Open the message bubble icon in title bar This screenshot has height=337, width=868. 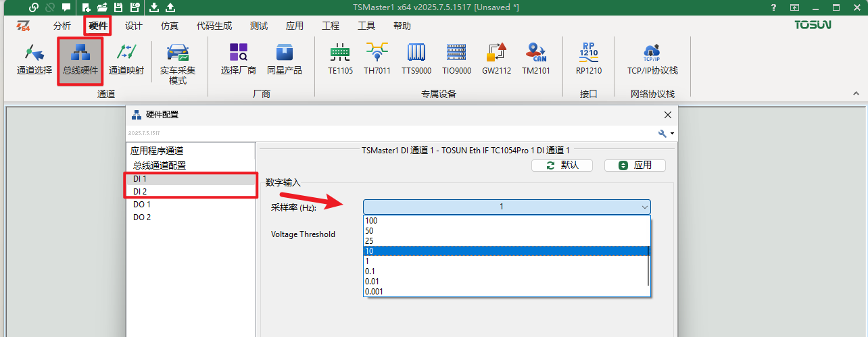[66, 7]
